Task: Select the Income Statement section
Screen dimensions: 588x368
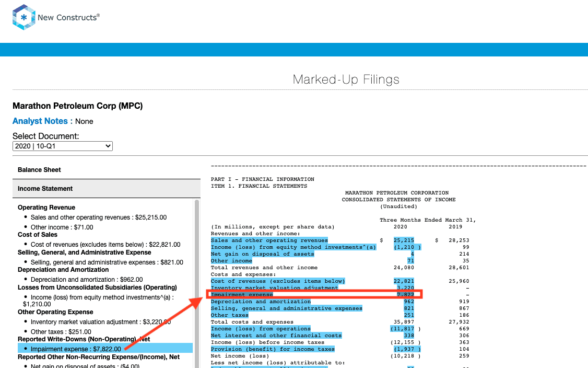Action: click(107, 189)
